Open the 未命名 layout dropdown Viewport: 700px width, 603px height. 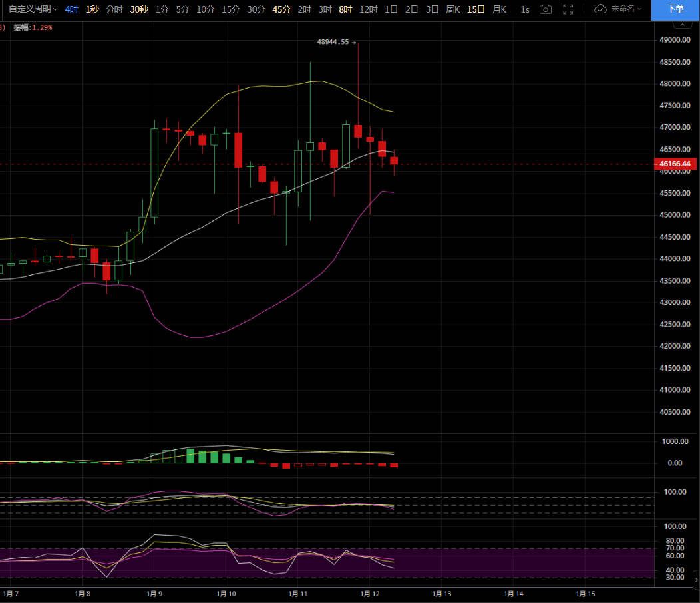pos(626,9)
